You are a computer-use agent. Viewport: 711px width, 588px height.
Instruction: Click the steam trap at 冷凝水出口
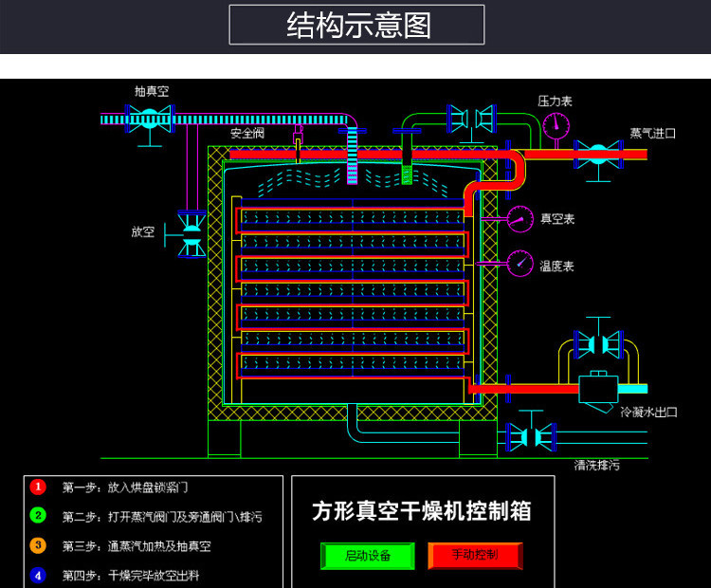coord(599,388)
